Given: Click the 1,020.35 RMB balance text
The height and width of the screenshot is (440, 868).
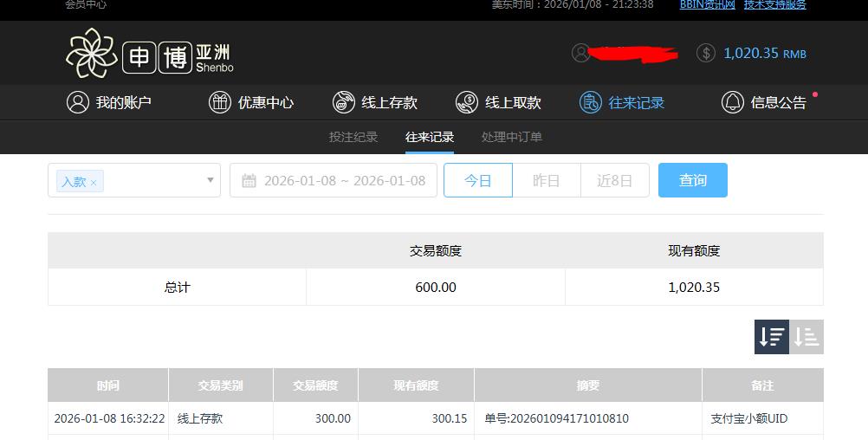Looking at the screenshot, I should (765, 53).
